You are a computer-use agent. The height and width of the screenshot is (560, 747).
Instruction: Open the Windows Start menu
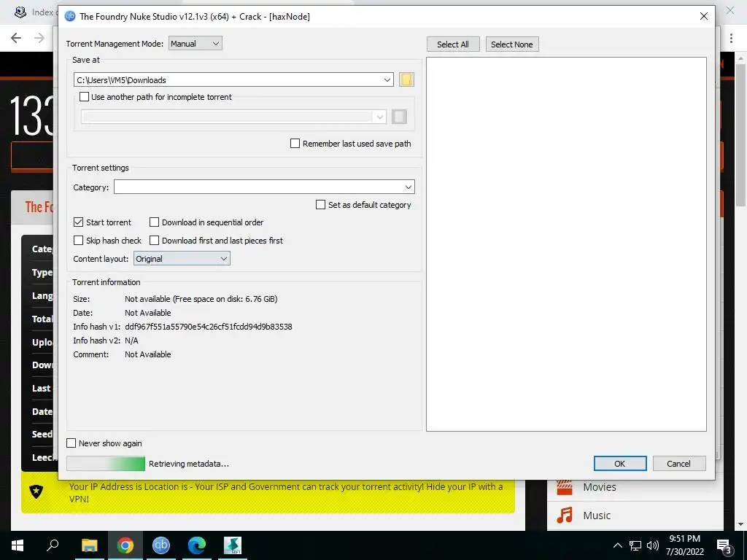tap(18, 545)
